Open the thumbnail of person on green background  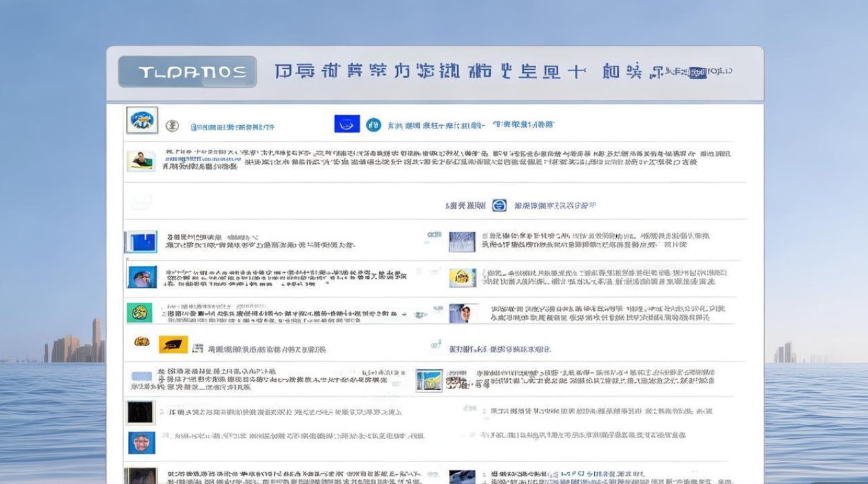tap(141, 161)
